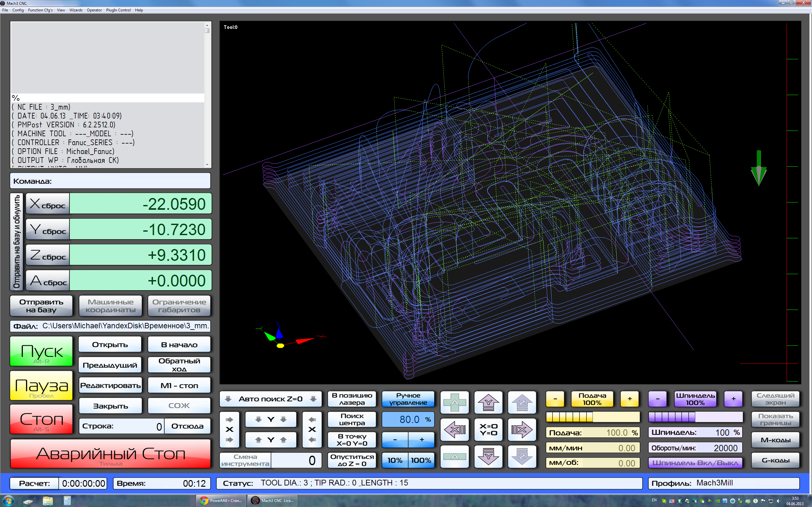The image size is (812, 507).
Task: Click the Открыть file button
Action: 110,345
